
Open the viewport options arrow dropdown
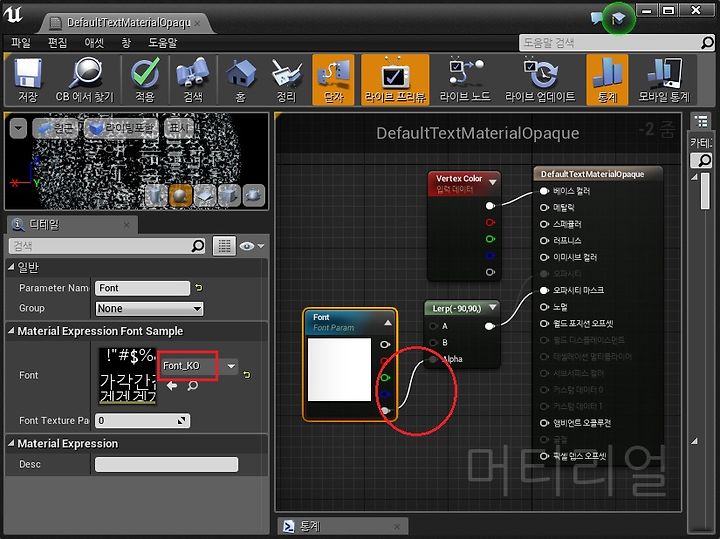[x=18, y=128]
